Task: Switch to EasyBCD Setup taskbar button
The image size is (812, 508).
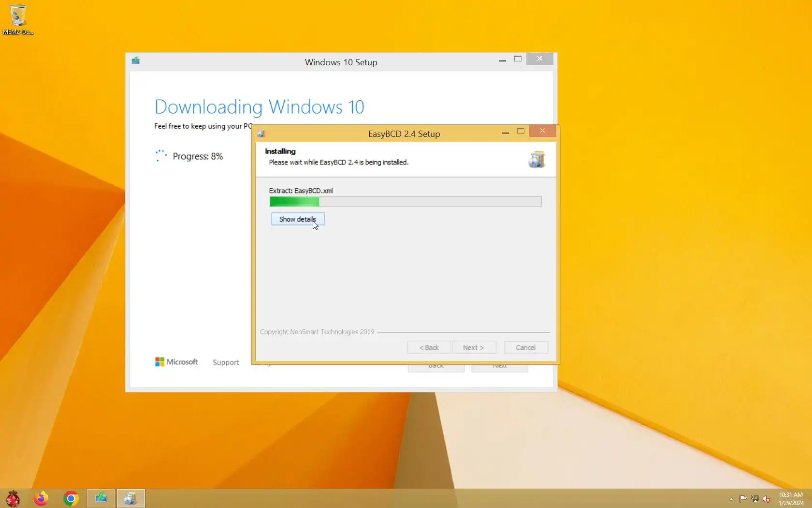Action: [130, 498]
